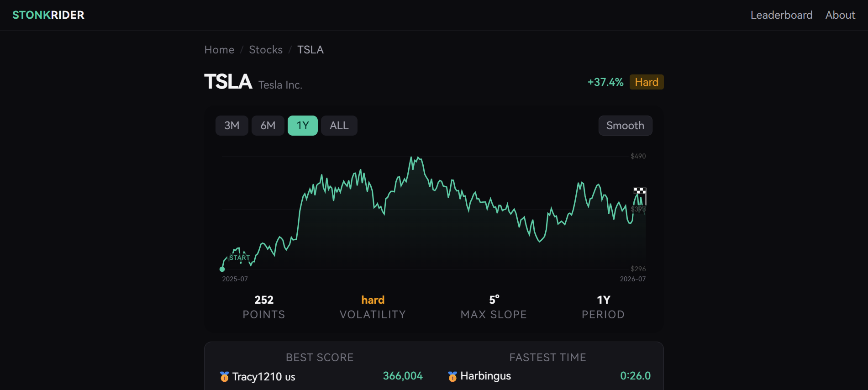
Task: Click the Tesla Inc. company name
Action: click(x=280, y=85)
